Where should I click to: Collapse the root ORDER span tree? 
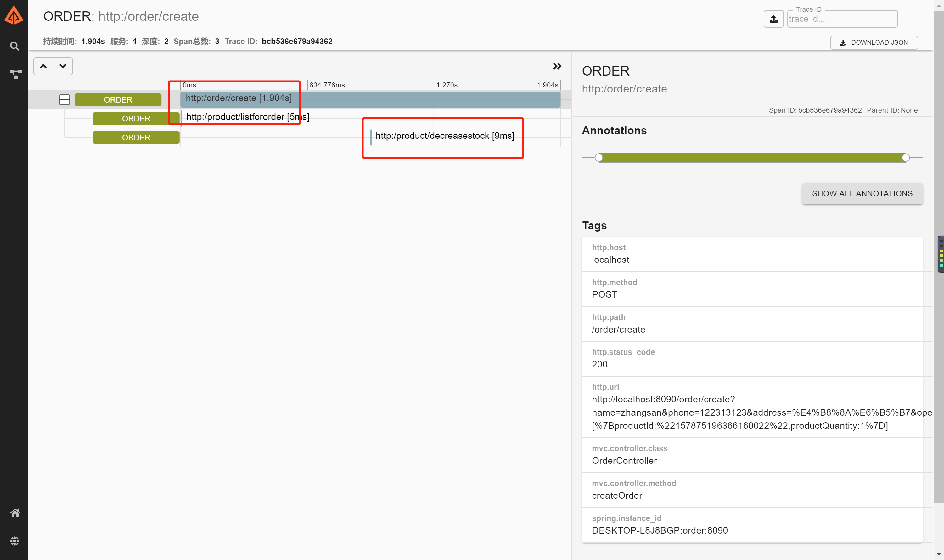pyautogui.click(x=65, y=100)
